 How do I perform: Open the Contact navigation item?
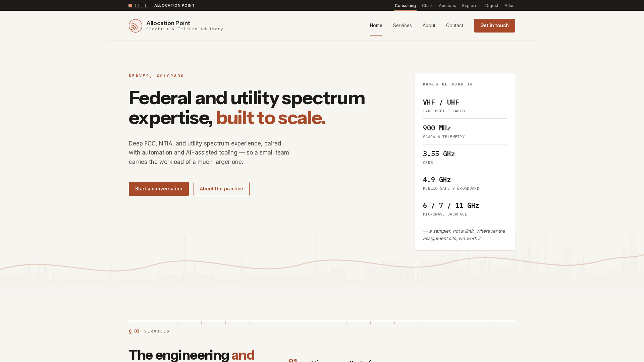(x=454, y=25)
